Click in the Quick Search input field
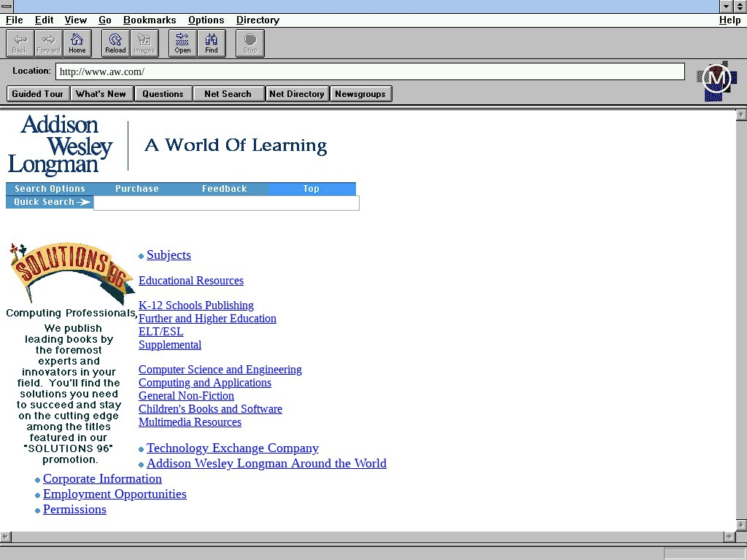The image size is (747, 560). click(226, 203)
